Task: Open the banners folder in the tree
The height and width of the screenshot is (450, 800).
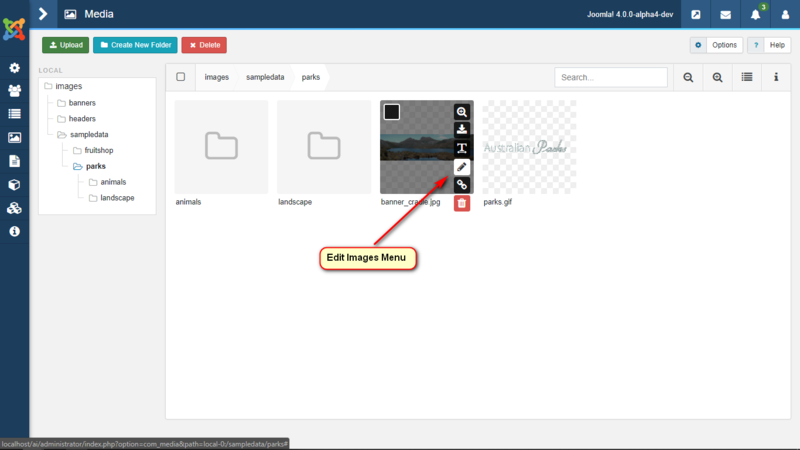Action: coord(82,103)
